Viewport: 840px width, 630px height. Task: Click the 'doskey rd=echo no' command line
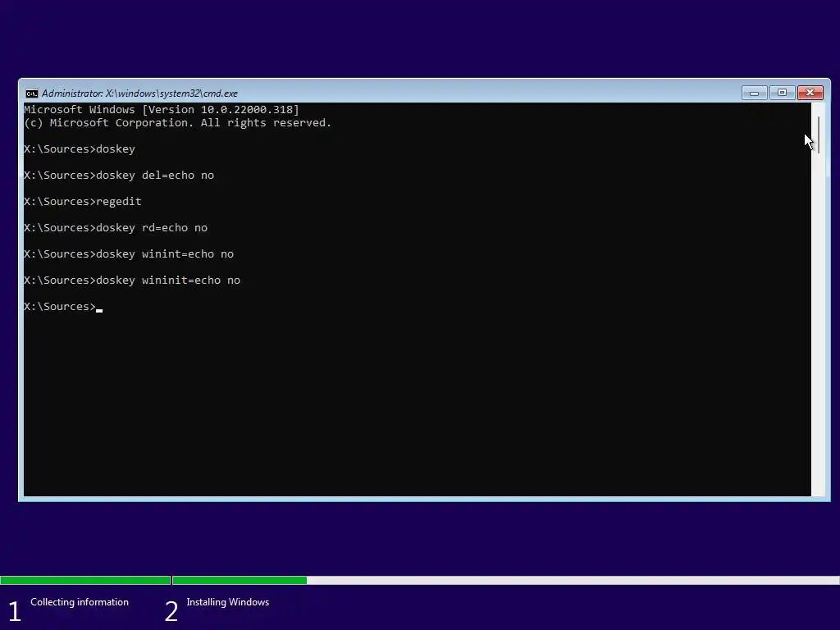coord(116,228)
